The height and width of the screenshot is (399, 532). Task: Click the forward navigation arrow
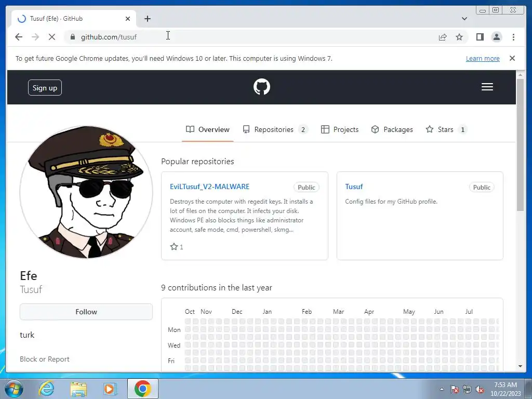(35, 37)
